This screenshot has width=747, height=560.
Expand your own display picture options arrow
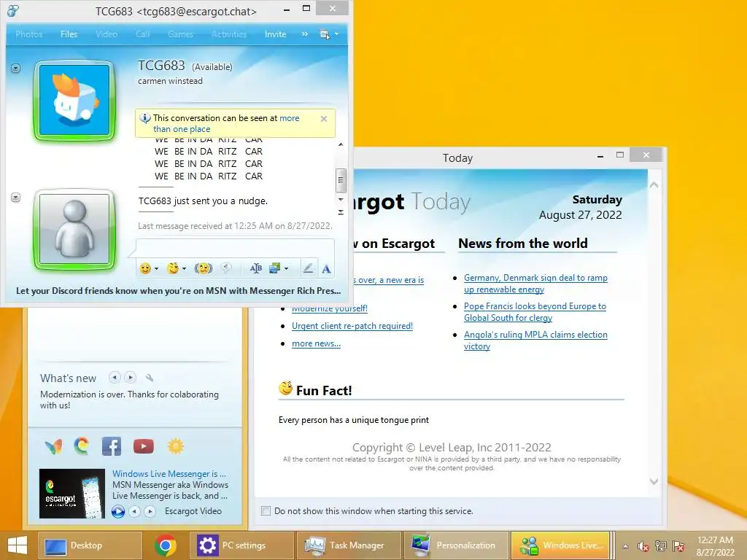16,197
